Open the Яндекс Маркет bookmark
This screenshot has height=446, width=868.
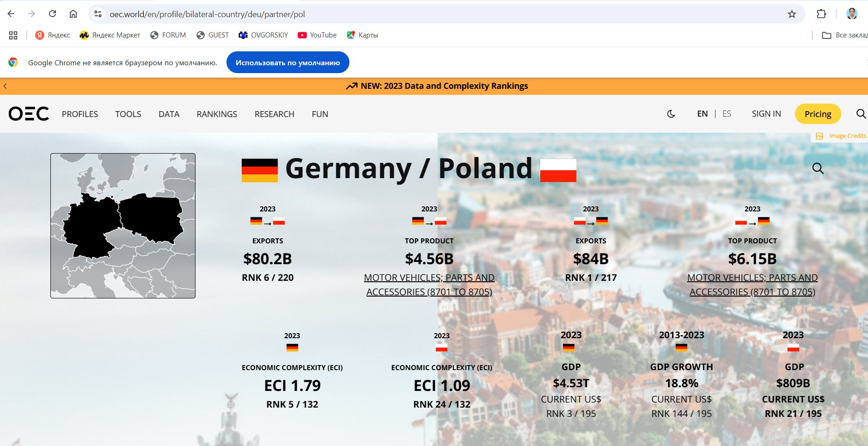coord(110,35)
